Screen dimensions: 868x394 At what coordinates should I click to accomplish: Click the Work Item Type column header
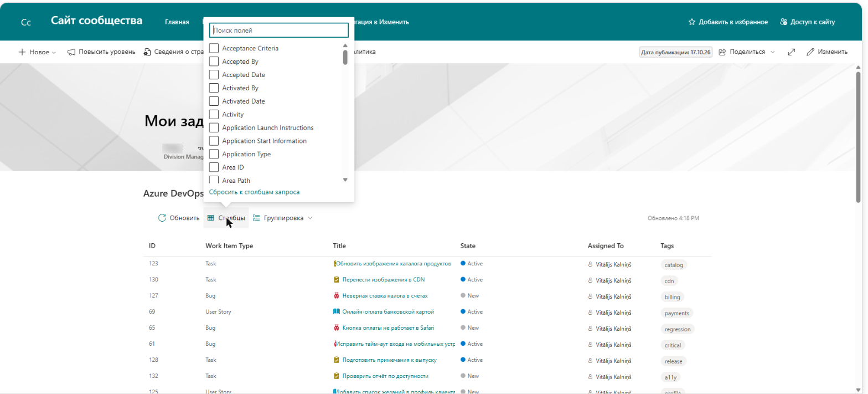229,245
